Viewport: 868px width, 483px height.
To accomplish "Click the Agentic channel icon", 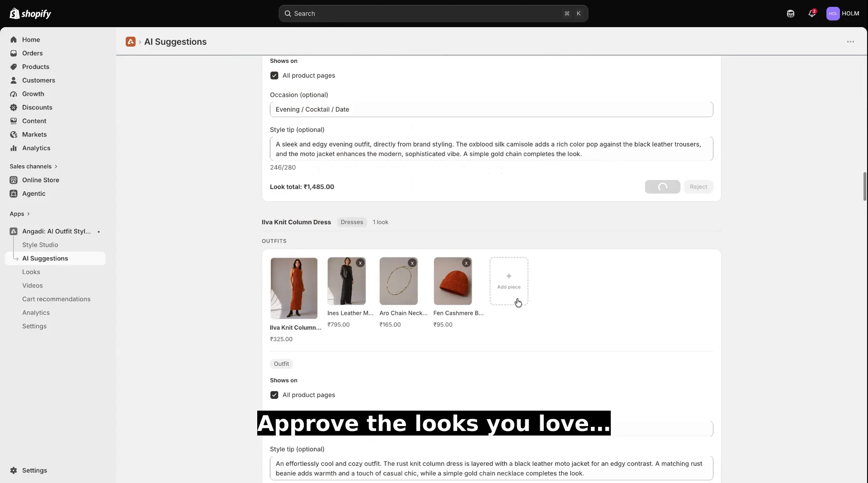I will 14,194.
